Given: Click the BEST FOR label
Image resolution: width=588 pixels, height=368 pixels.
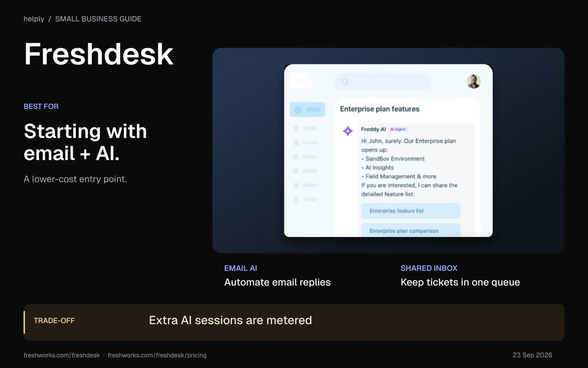Looking at the screenshot, I should [41, 106].
